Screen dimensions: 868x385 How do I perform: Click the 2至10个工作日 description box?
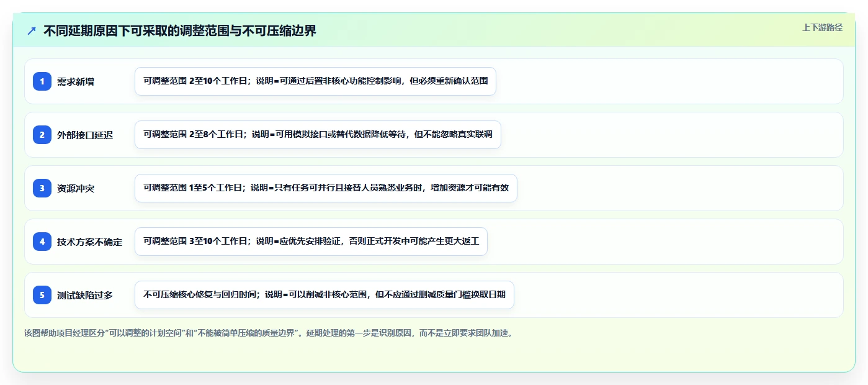tap(315, 81)
